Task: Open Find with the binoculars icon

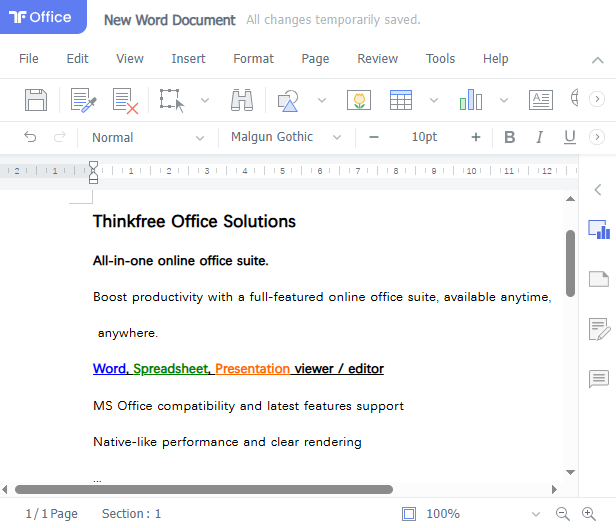Action: click(x=242, y=100)
